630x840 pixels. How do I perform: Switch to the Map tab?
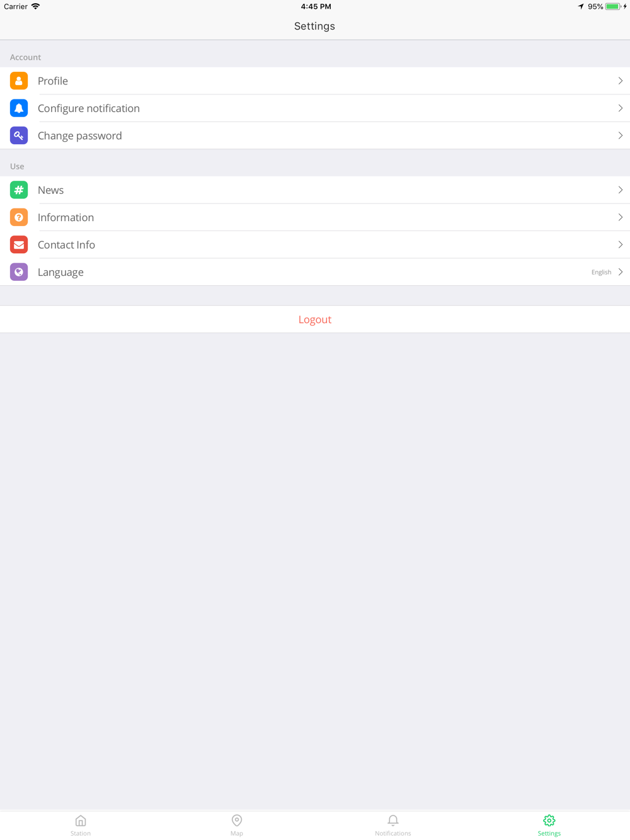[237, 826]
